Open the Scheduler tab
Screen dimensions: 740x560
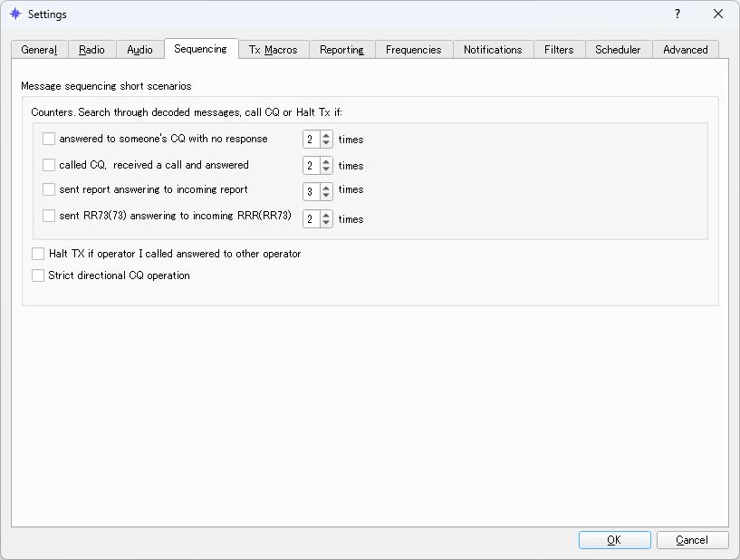pyautogui.click(x=619, y=49)
